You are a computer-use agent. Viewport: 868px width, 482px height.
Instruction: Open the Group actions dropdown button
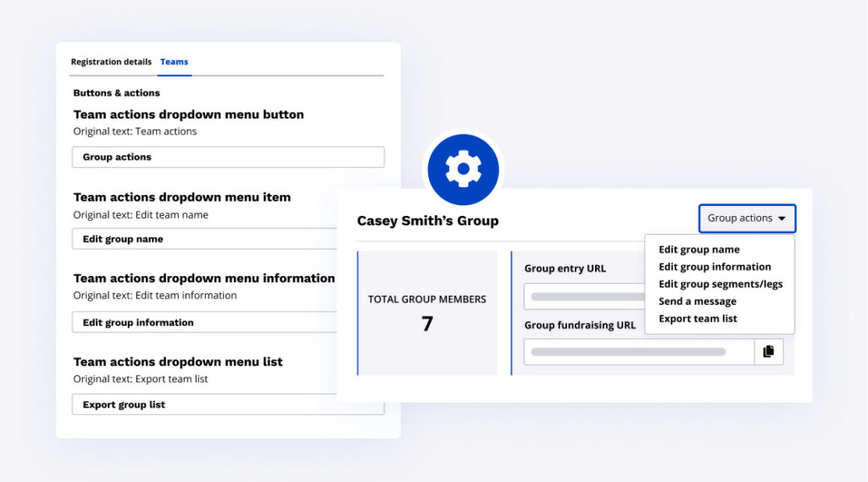pyautogui.click(x=747, y=219)
